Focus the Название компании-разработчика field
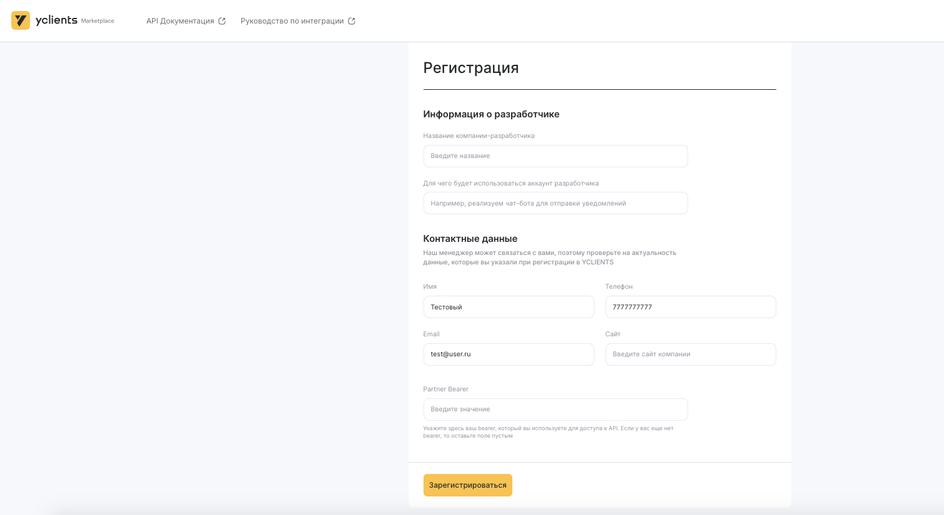Image resolution: width=944 pixels, height=515 pixels. pos(555,156)
